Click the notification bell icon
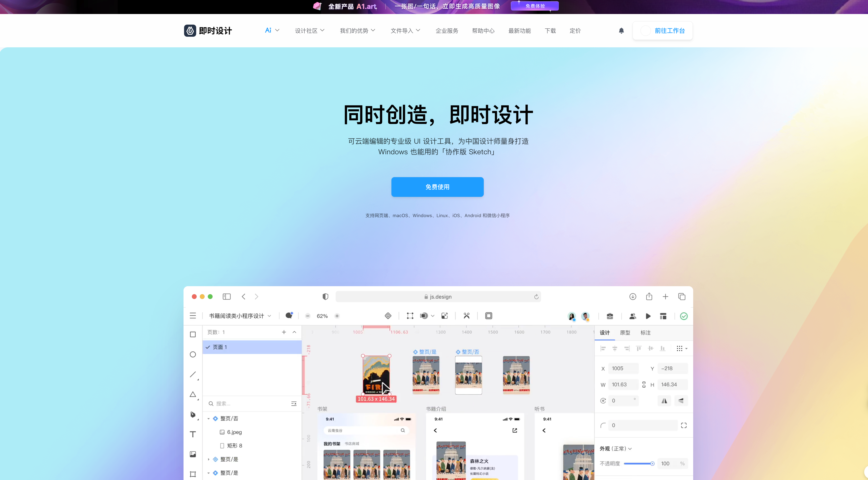Viewport: 868px width, 480px height. click(621, 31)
